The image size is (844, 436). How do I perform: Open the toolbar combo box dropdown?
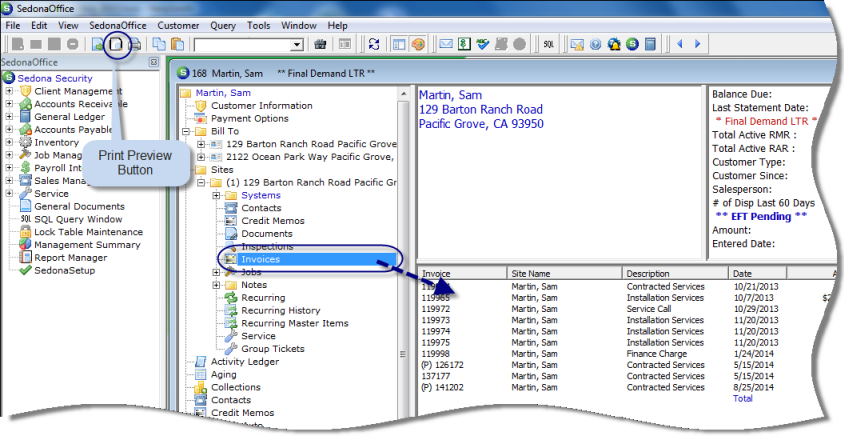[297, 45]
